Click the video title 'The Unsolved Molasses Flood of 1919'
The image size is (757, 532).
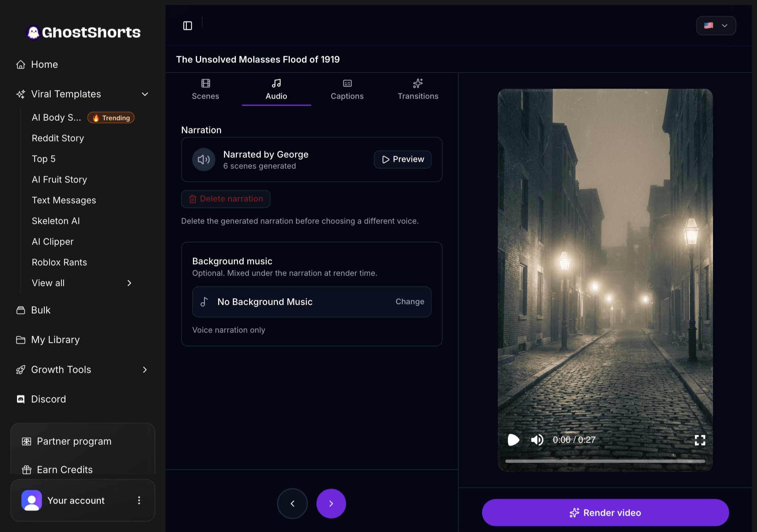[x=258, y=59]
